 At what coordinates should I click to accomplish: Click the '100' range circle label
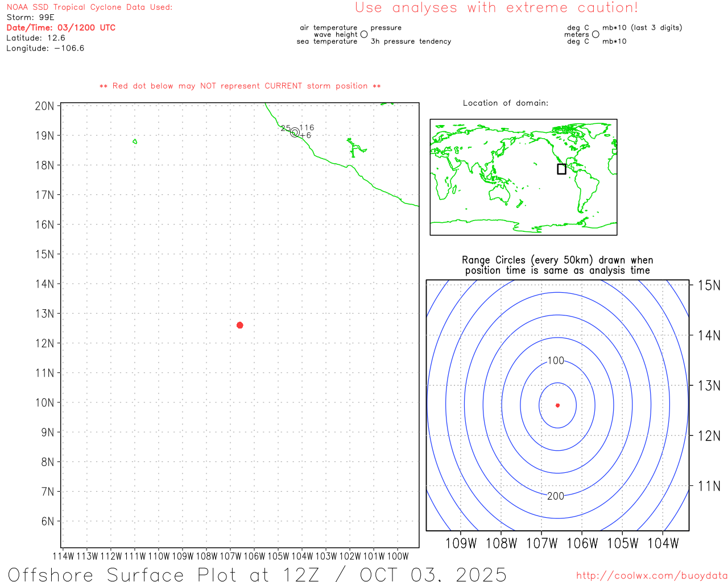pos(556,361)
